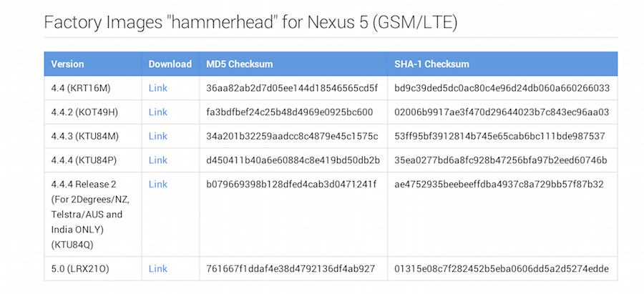
Task: Open download Link for 4.4.2 (KOT49H)
Action: tap(157, 112)
